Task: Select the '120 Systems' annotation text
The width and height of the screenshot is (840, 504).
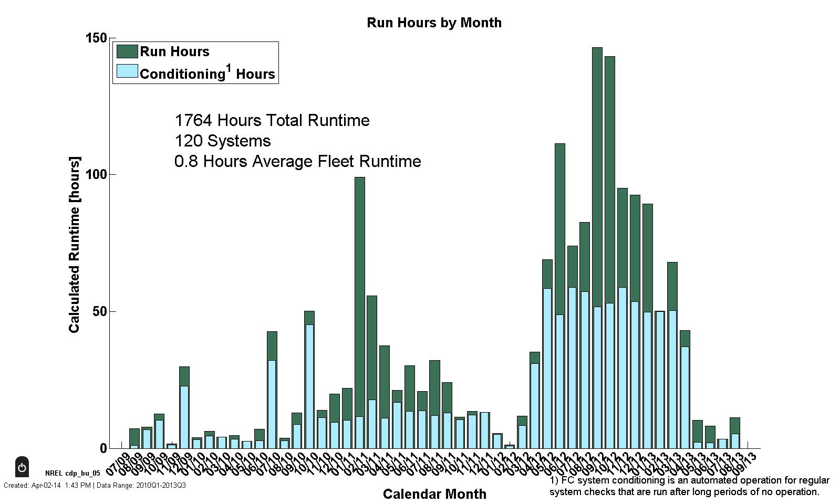Action: click(x=222, y=141)
